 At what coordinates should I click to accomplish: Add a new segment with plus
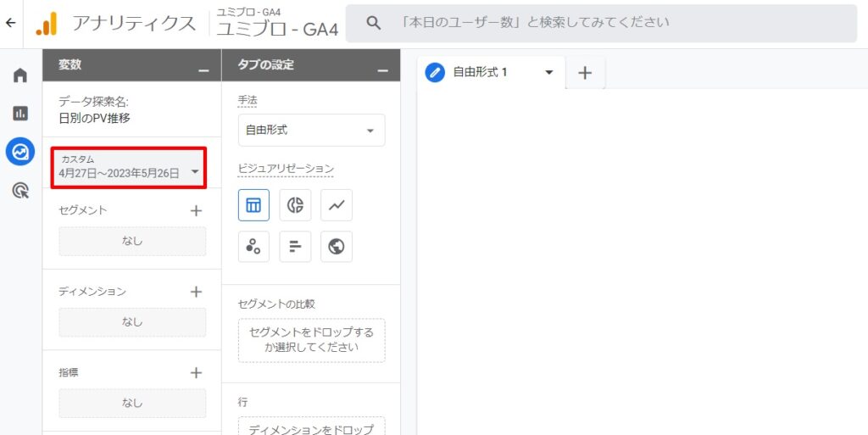click(x=196, y=210)
